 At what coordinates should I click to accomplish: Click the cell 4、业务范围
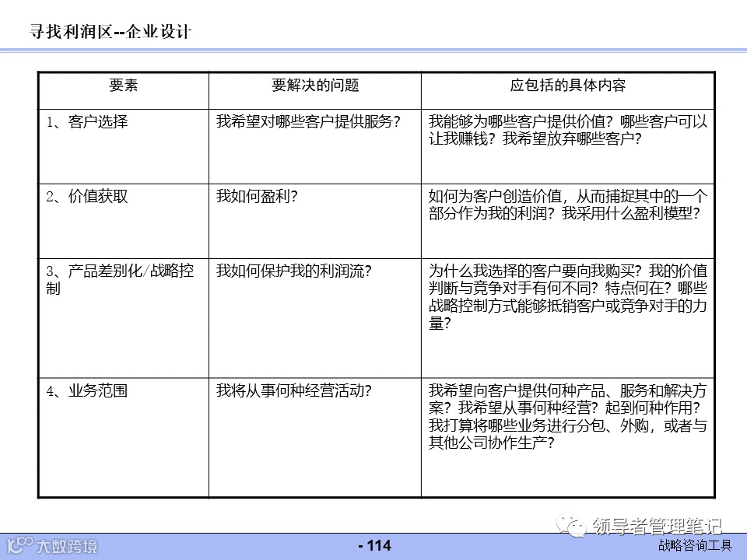point(124,438)
